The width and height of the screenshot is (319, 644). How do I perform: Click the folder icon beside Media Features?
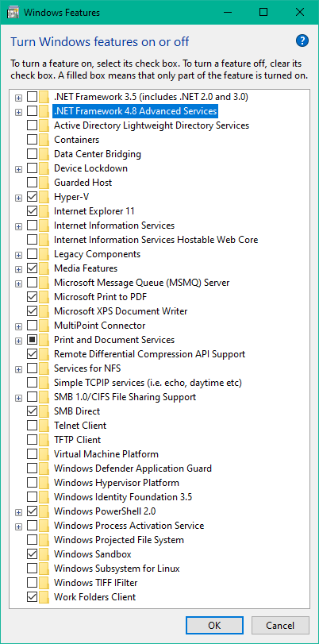[44, 268]
